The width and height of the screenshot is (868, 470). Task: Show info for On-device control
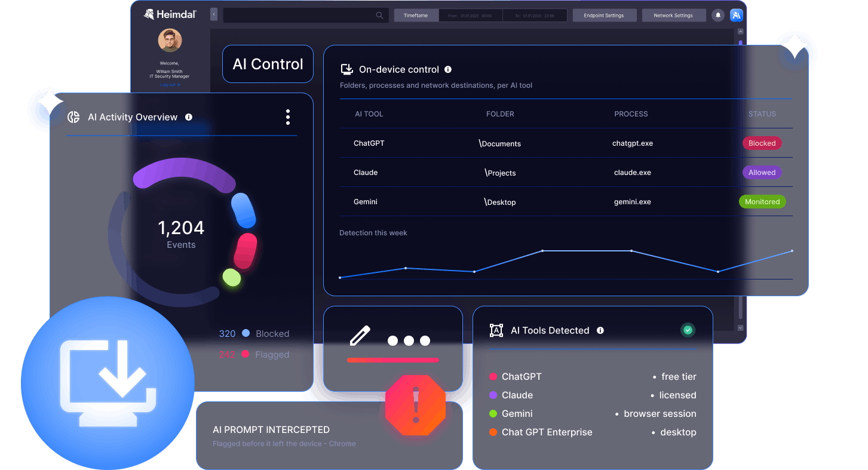tap(448, 69)
